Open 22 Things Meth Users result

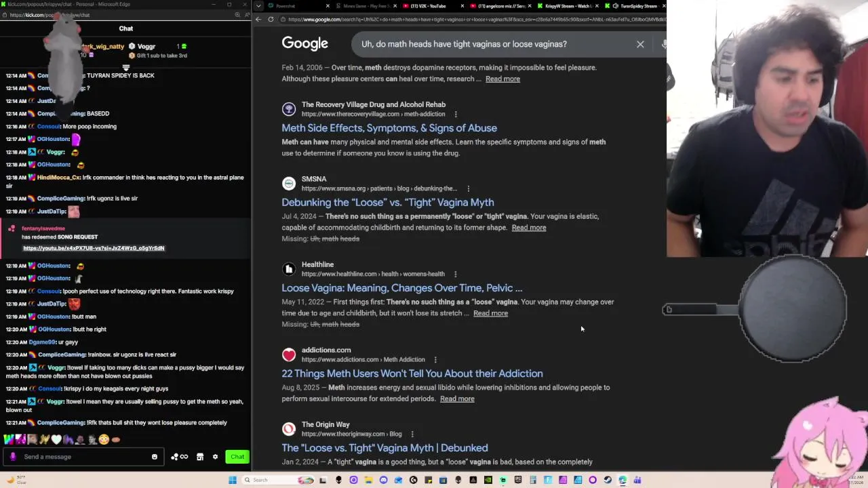(x=412, y=373)
